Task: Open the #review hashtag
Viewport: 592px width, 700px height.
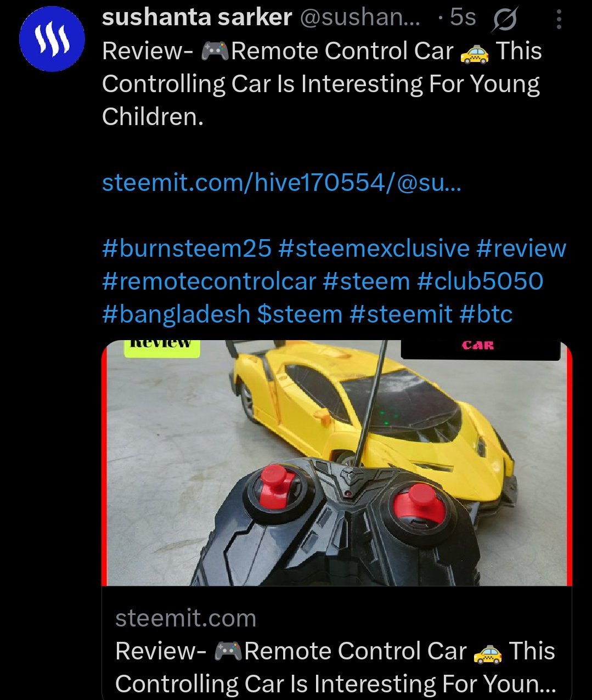Action: click(x=521, y=249)
